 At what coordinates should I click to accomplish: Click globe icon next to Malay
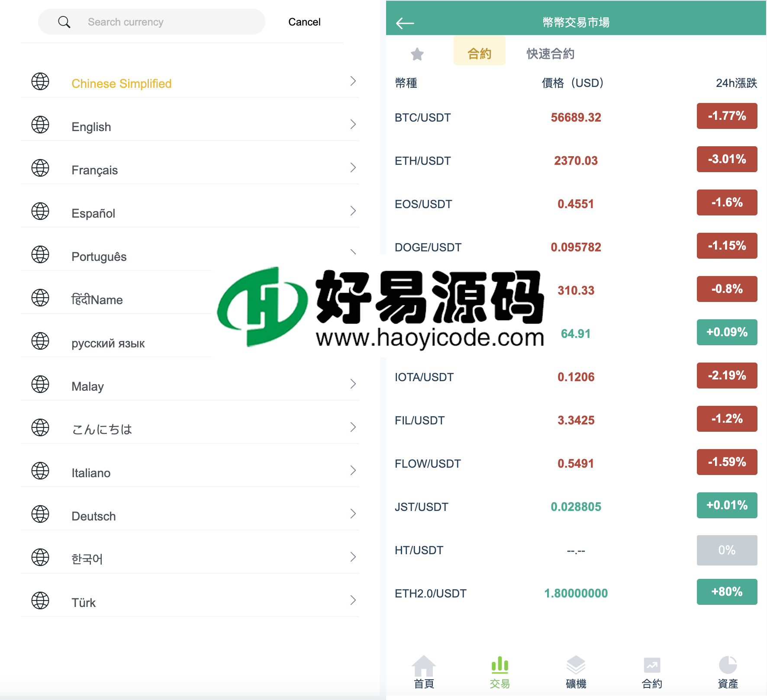pyautogui.click(x=40, y=384)
